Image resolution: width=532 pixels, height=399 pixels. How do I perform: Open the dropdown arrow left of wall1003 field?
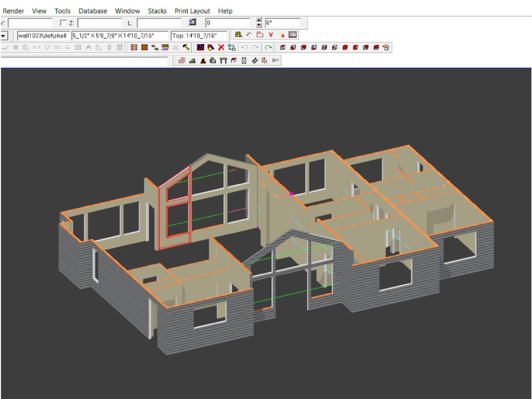click(4, 36)
